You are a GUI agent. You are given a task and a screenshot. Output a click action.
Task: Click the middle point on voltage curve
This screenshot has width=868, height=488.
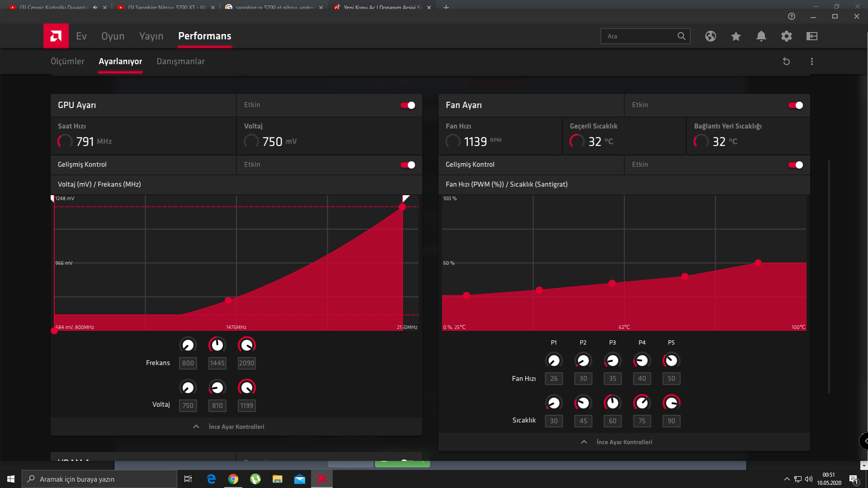[228, 300]
